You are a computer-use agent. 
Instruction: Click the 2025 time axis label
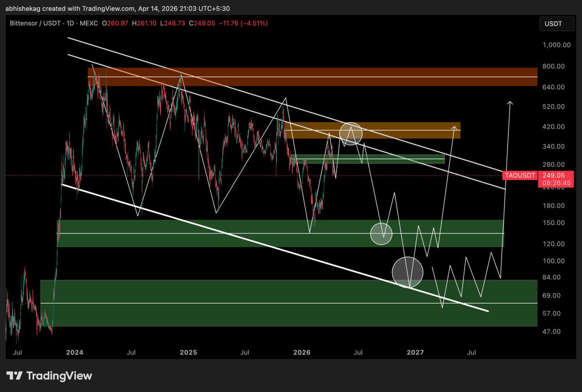(189, 353)
